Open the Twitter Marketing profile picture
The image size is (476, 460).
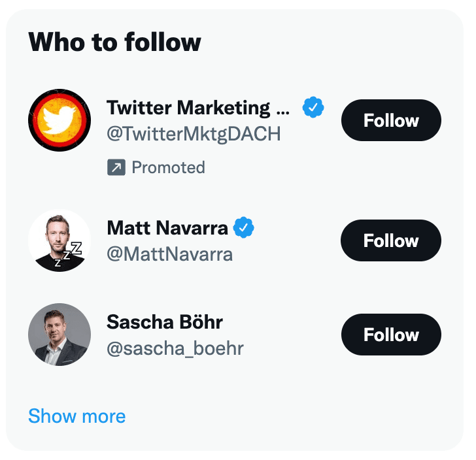pyautogui.click(x=59, y=120)
